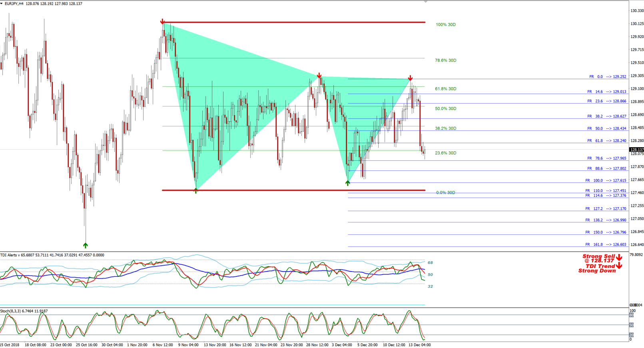Image resolution: width=644 pixels, height=348 pixels.
Task: Select red down arrow at 28 Nov high
Action: click(x=319, y=76)
